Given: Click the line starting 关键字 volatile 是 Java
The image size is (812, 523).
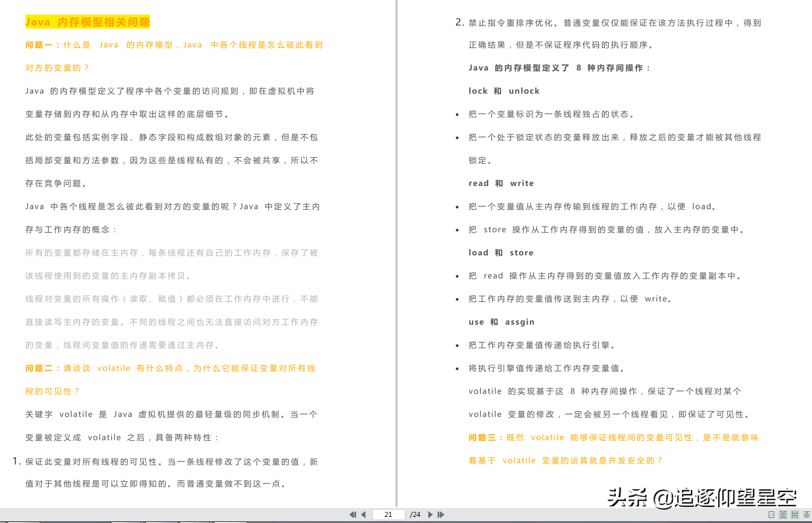Looking at the screenshot, I should pyautogui.click(x=172, y=414).
